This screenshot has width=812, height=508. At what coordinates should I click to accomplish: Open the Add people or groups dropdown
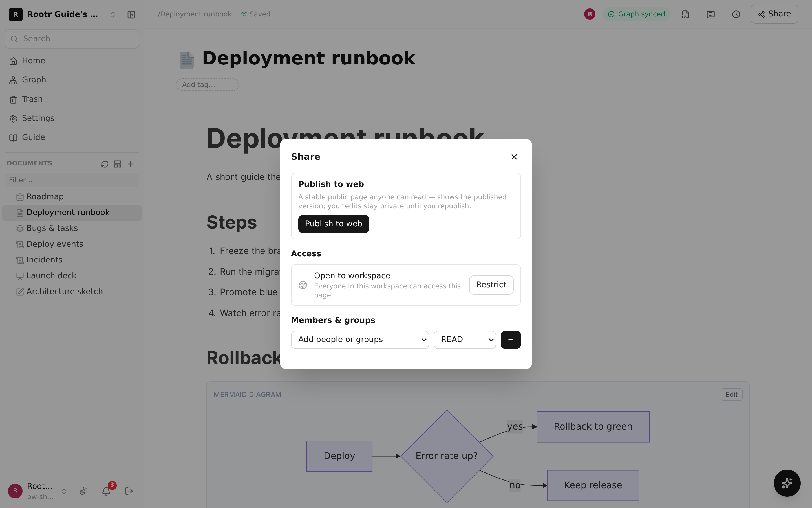pos(360,340)
